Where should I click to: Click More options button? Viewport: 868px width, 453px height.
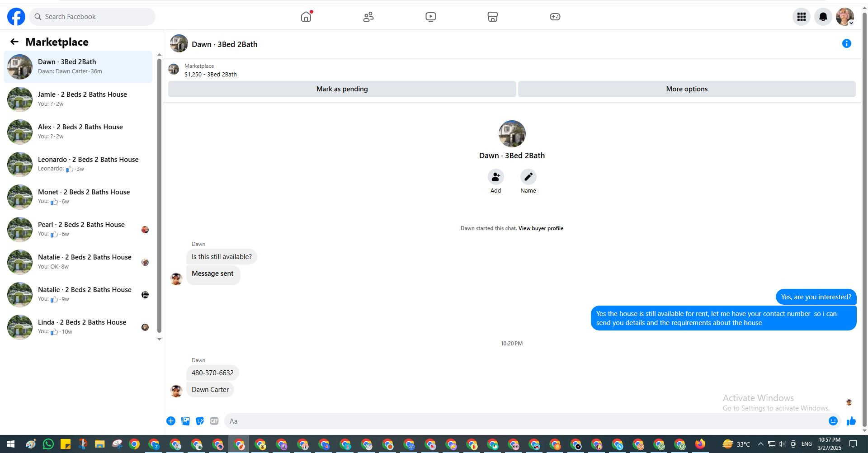687,89
